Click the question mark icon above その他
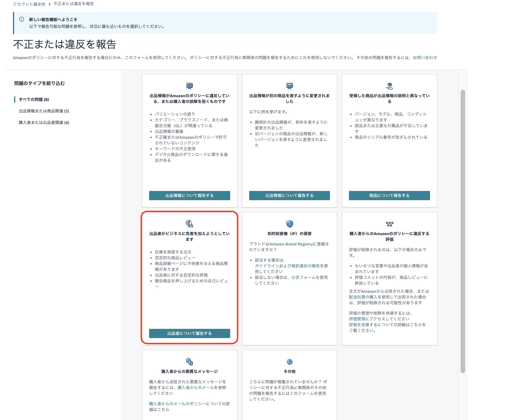Viewport: 522px width, 420px height. (x=289, y=361)
